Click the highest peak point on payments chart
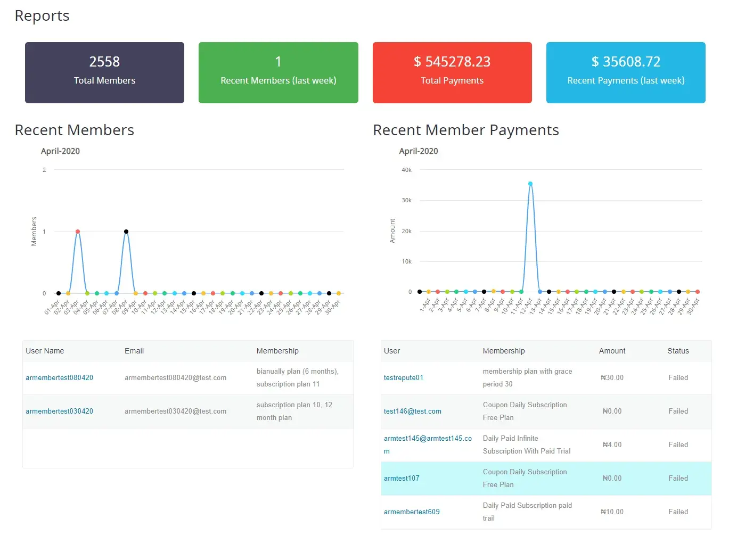 530,184
